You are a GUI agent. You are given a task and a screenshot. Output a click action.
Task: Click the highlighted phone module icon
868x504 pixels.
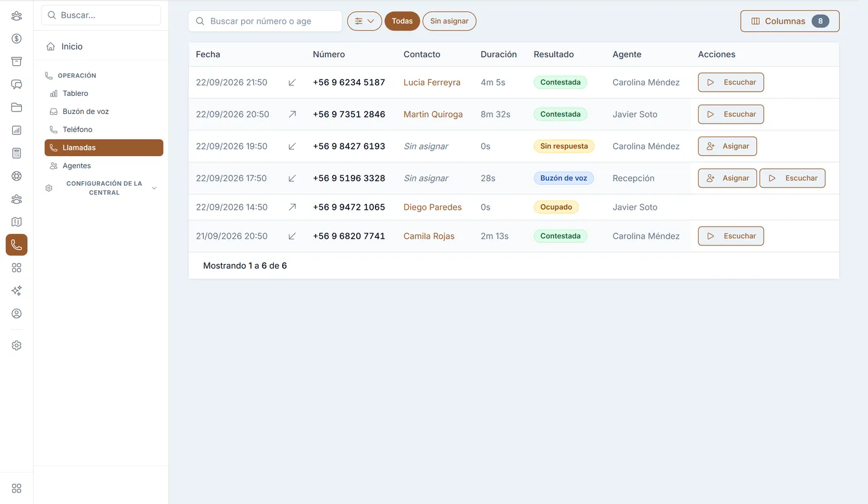16,245
